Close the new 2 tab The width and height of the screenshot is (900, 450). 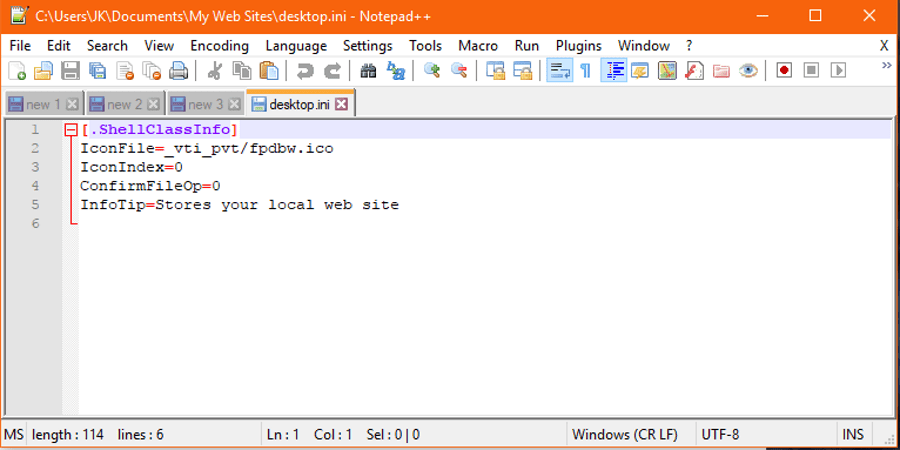(153, 104)
